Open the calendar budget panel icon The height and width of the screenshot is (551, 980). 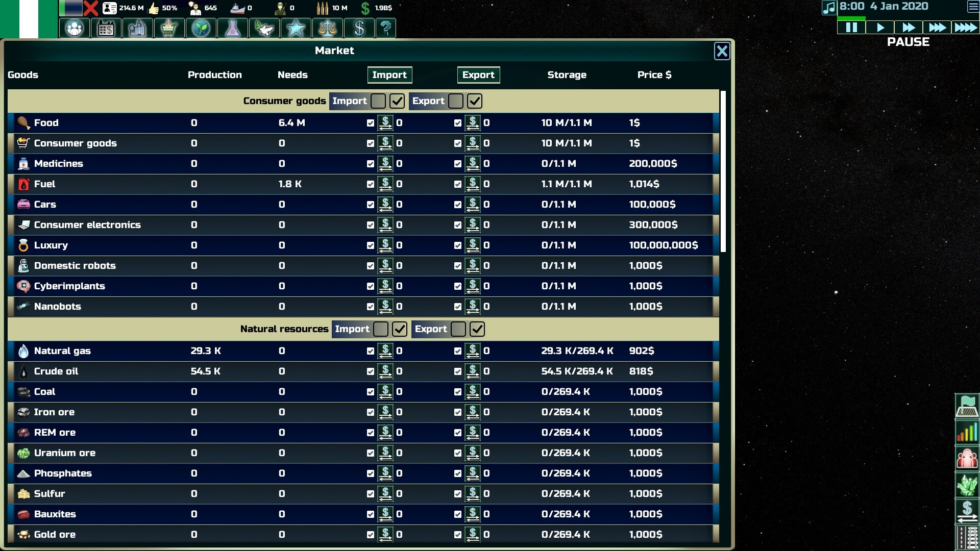pyautogui.click(x=106, y=29)
